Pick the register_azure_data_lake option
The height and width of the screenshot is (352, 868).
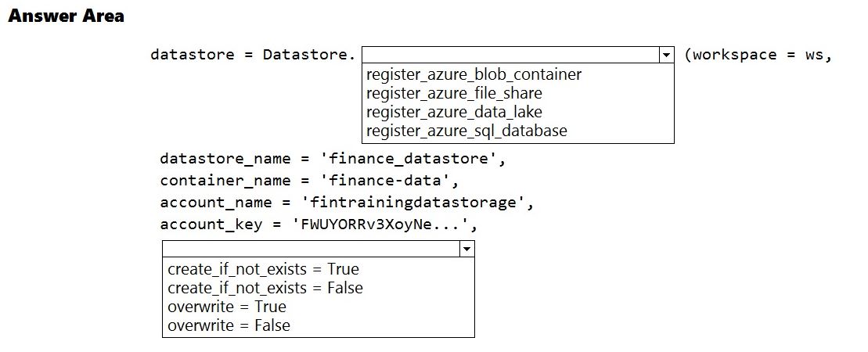454,113
